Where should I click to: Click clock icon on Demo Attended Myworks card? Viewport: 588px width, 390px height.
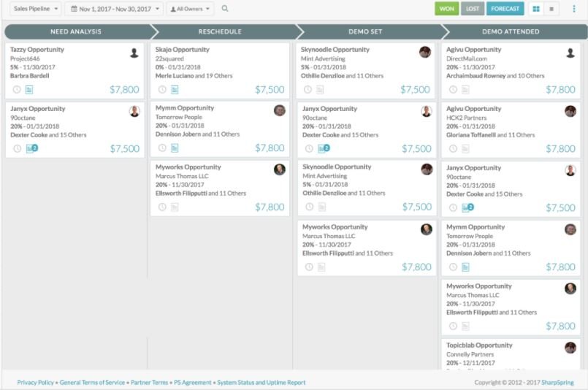click(453, 326)
